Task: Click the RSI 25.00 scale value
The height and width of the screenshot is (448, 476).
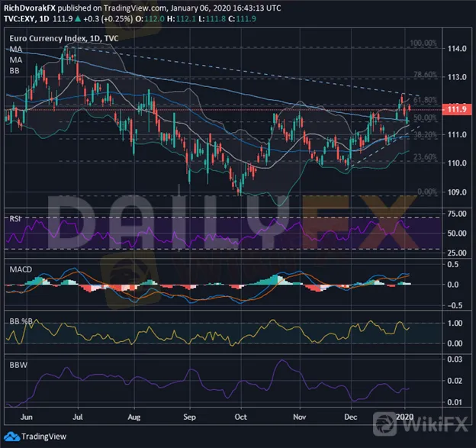Action: point(457,253)
